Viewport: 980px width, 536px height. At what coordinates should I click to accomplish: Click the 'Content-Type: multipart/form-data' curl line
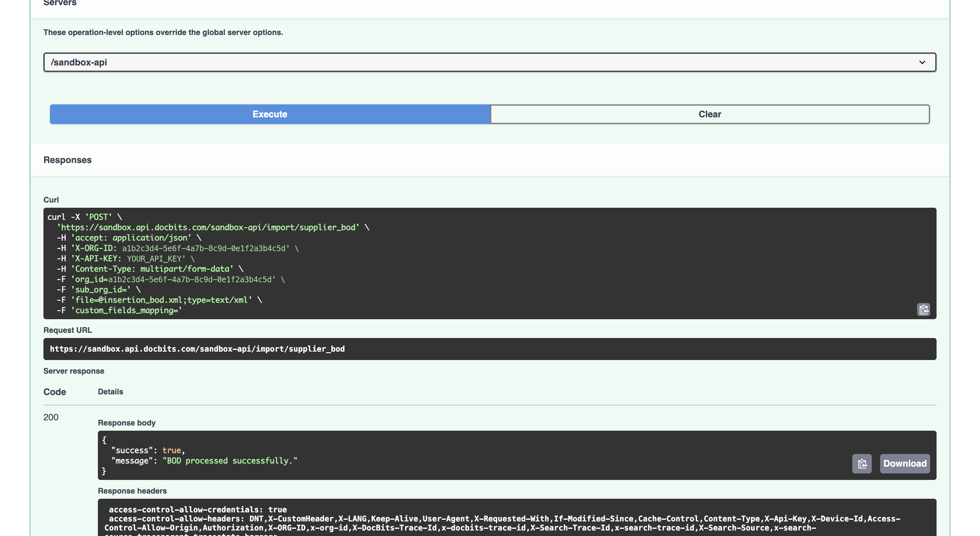[150, 269]
